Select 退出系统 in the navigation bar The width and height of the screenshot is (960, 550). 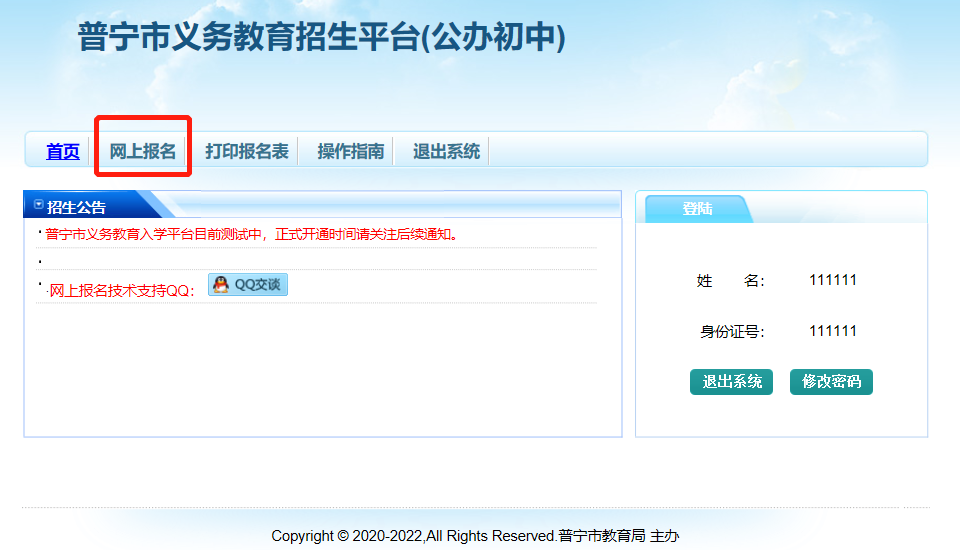click(446, 151)
